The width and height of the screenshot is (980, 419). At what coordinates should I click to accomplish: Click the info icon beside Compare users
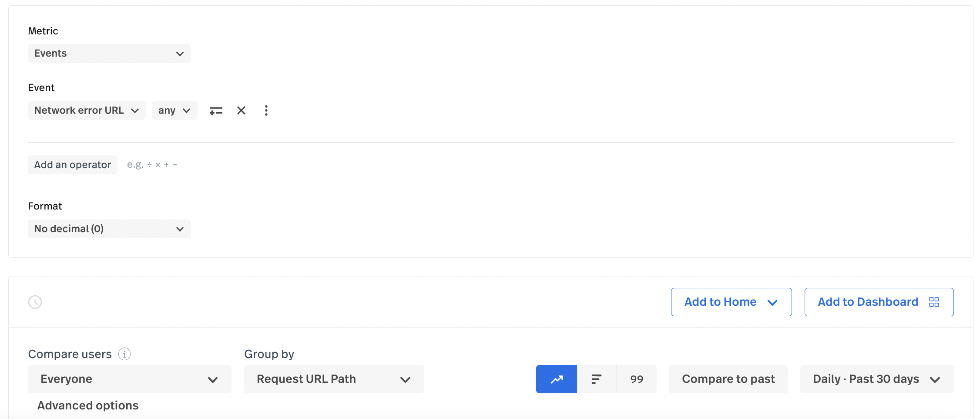(124, 354)
